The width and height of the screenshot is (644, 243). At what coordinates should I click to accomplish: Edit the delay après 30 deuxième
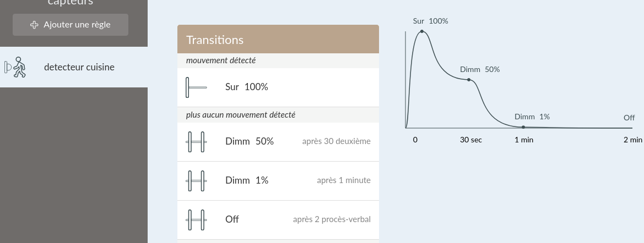pos(336,142)
